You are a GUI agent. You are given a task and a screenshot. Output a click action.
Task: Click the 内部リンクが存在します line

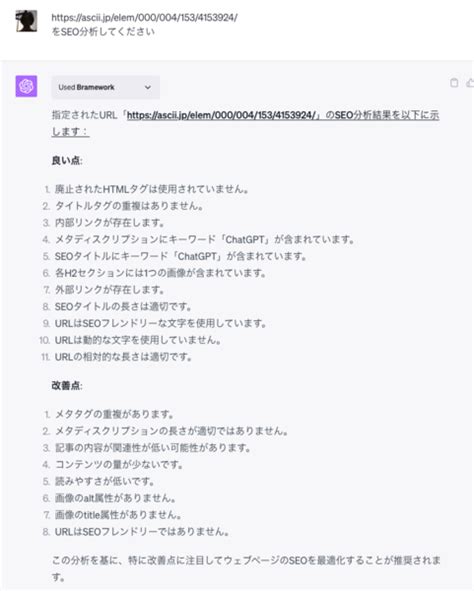click(110, 222)
